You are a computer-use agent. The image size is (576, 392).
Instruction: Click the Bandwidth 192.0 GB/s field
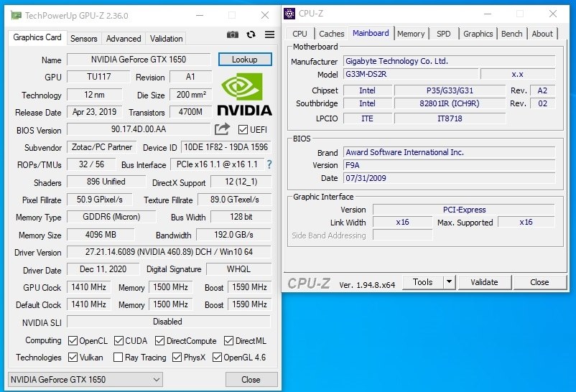point(233,234)
